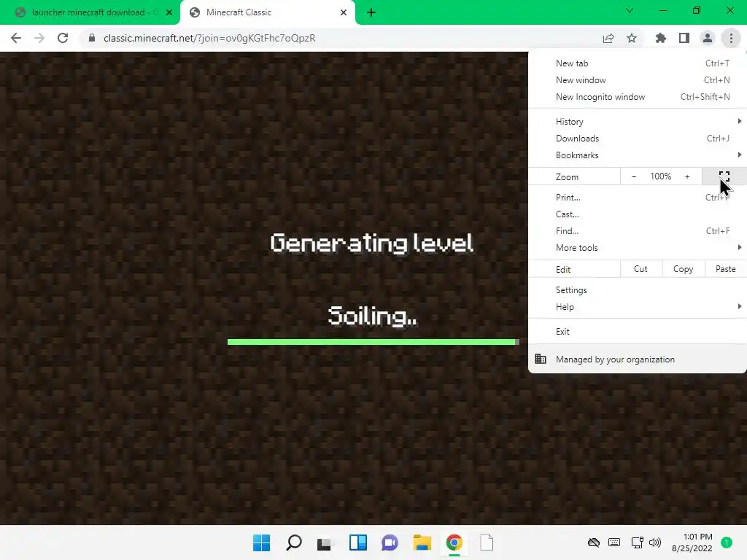
Task: Click the Paste edit button
Action: tap(725, 269)
